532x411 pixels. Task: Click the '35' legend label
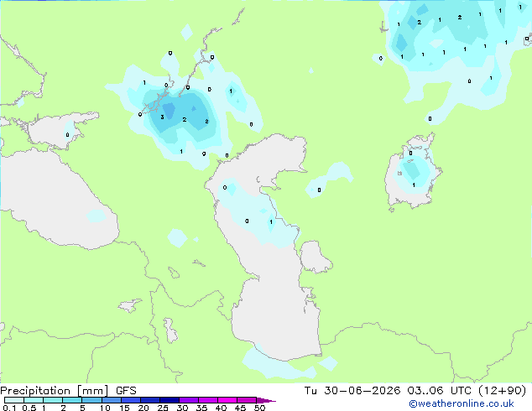(201, 408)
